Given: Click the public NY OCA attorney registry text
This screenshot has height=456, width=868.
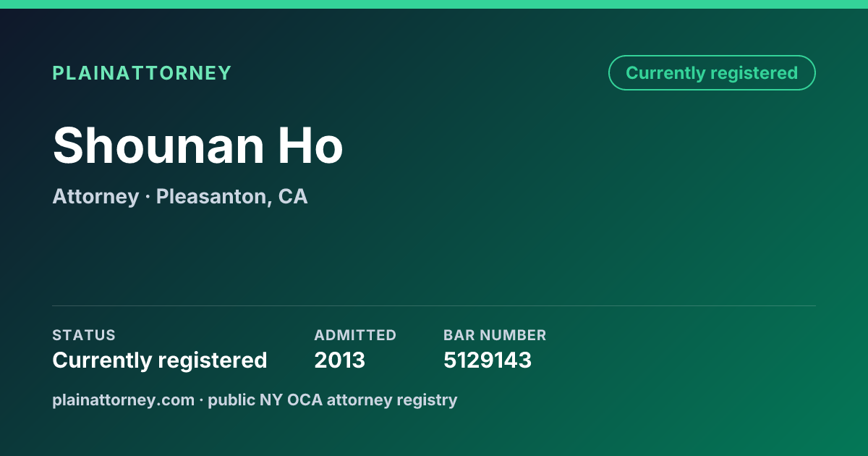Looking at the screenshot, I should tap(333, 400).
